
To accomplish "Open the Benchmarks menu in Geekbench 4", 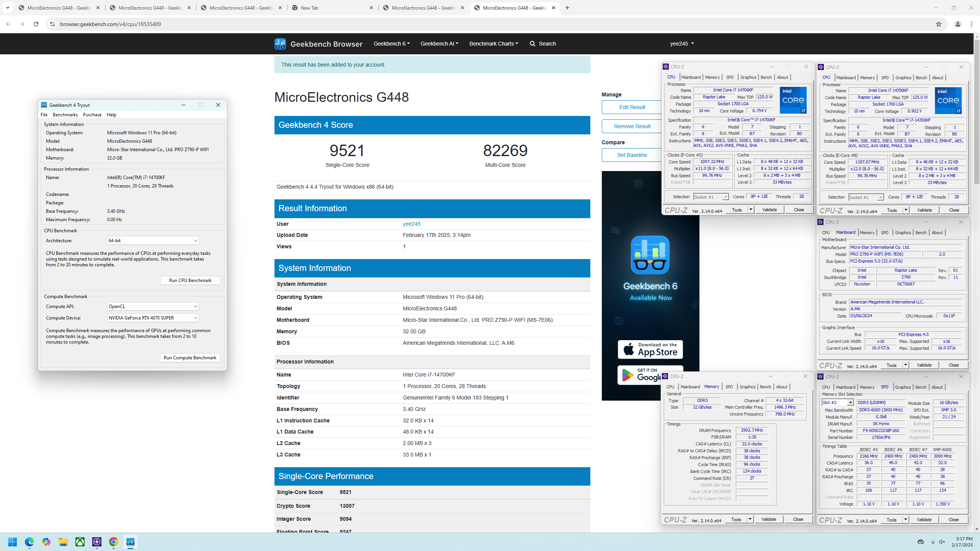I will point(65,115).
